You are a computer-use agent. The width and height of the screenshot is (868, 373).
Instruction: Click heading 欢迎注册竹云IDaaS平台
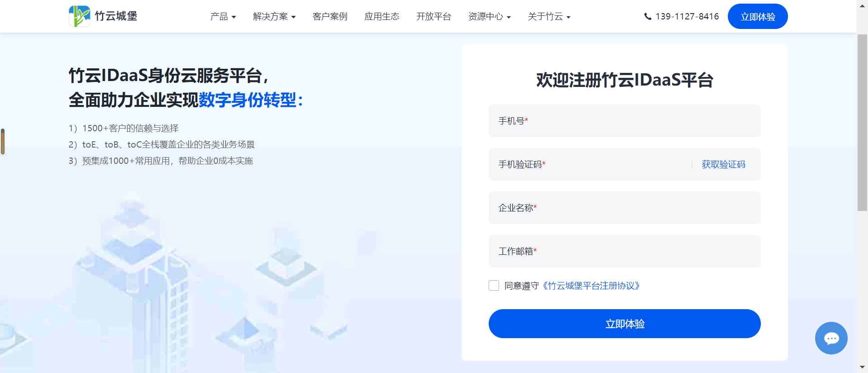(x=624, y=80)
